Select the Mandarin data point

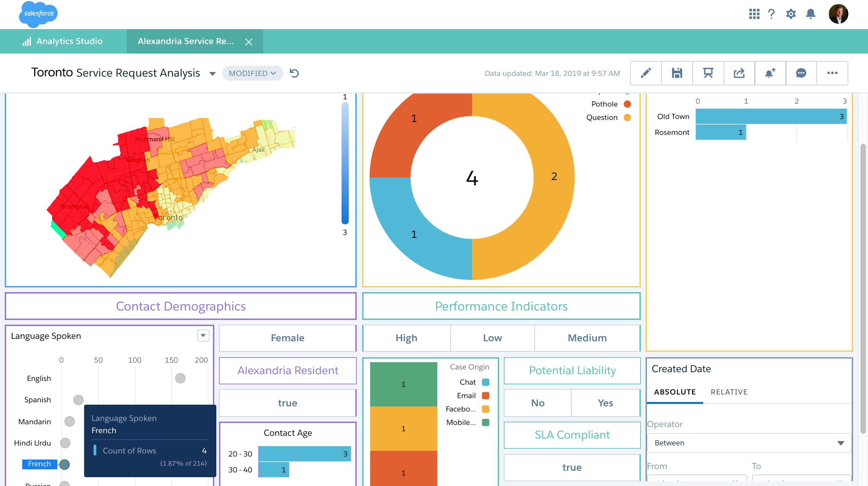tap(70, 422)
